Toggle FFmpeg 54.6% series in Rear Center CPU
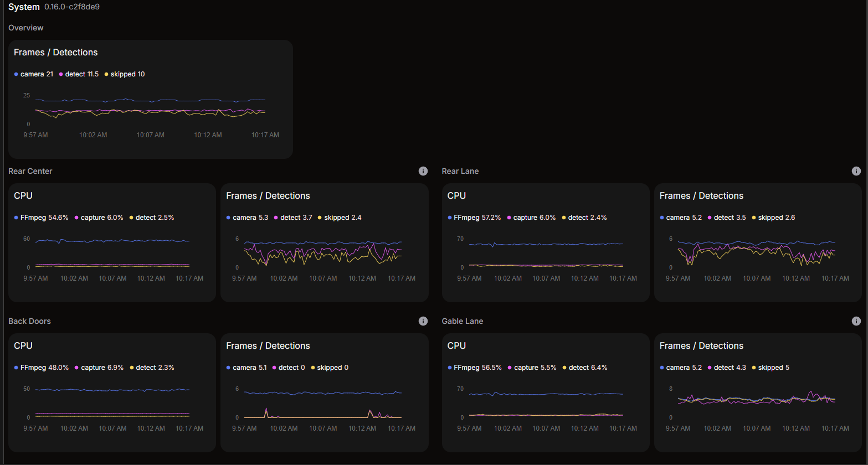 pyautogui.click(x=42, y=218)
